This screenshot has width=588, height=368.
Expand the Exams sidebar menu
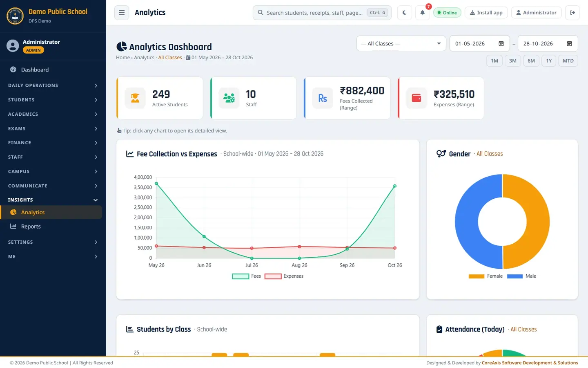click(x=53, y=128)
